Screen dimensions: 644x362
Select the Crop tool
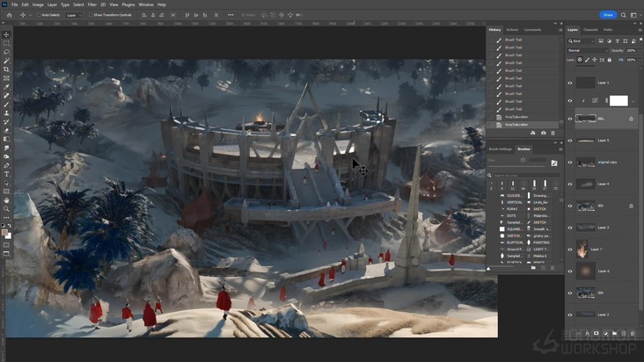click(x=6, y=69)
